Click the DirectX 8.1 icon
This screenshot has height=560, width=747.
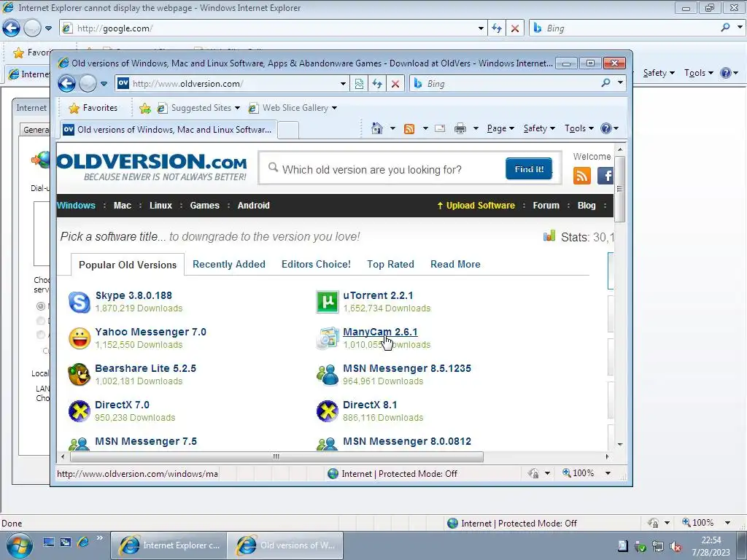(x=328, y=411)
